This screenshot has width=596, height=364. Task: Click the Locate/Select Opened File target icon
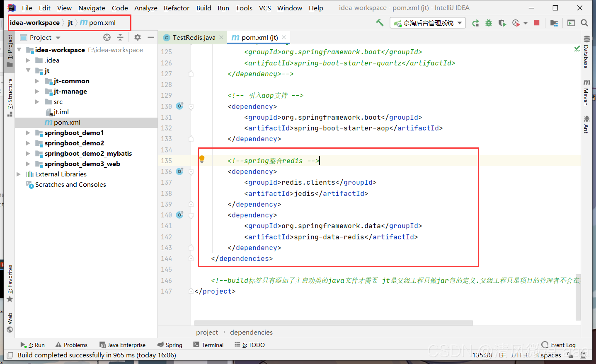tap(107, 37)
